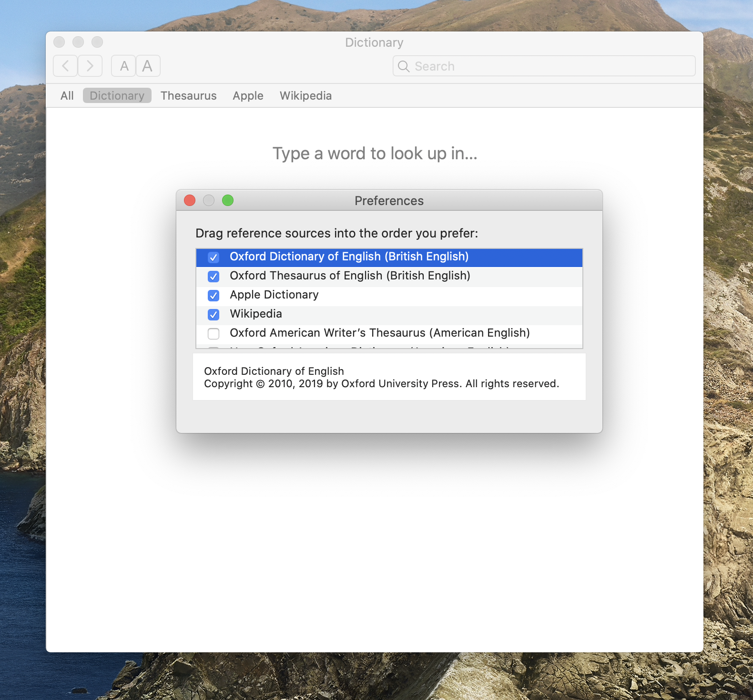Viewport: 753px width, 700px height.
Task: Zoom the Preferences window with green button
Action: click(x=228, y=200)
